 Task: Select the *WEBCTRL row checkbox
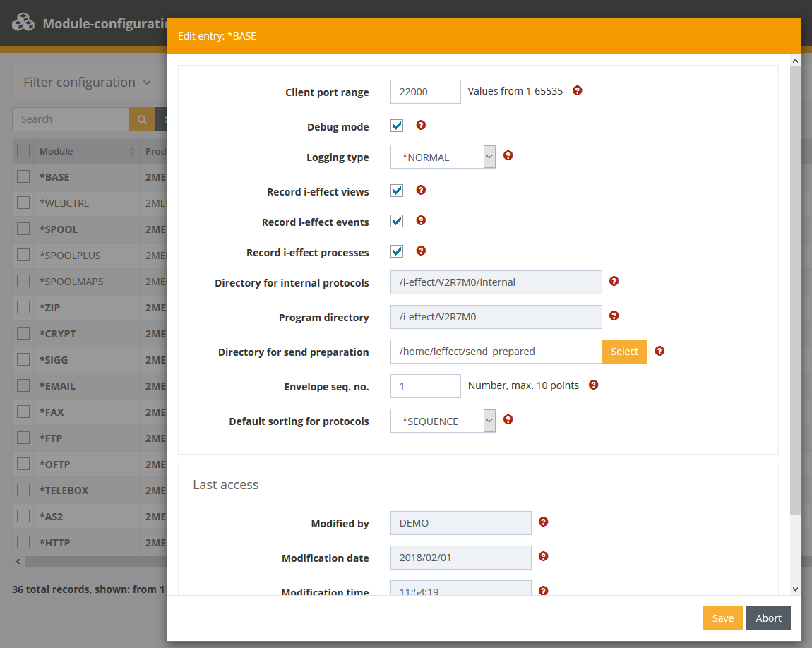tap(23, 203)
